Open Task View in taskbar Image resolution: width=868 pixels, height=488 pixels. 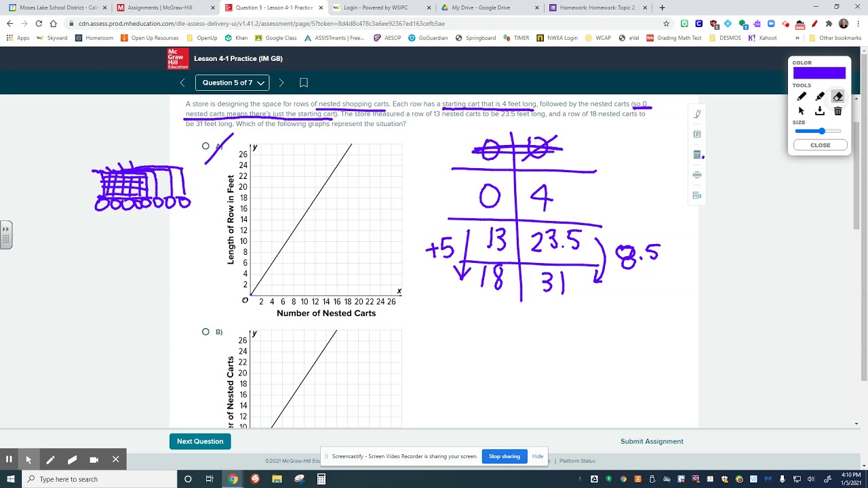(210, 479)
